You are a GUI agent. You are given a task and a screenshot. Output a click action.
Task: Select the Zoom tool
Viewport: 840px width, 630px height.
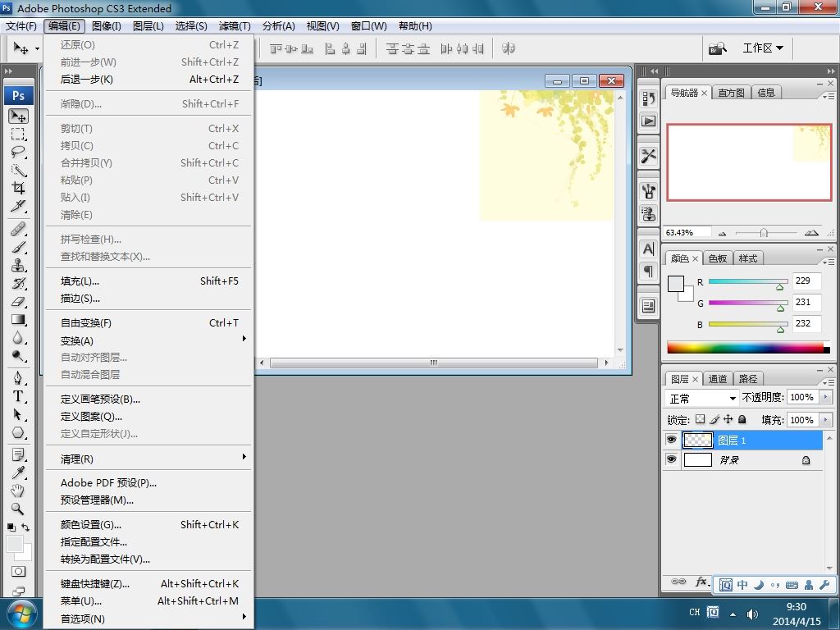pyautogui.click(x=18, y=509)
